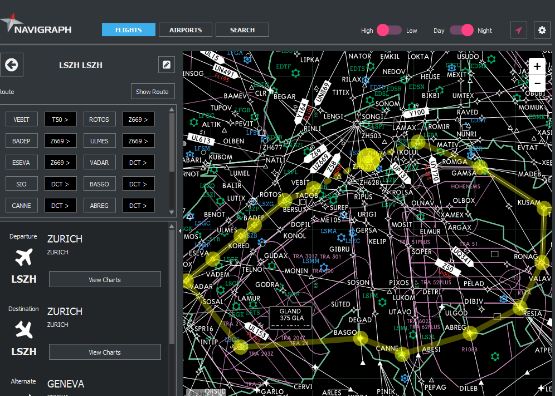Switch to the AIRPORTS tab
Screen dimensions: 555x396
[x=185, y=30]
